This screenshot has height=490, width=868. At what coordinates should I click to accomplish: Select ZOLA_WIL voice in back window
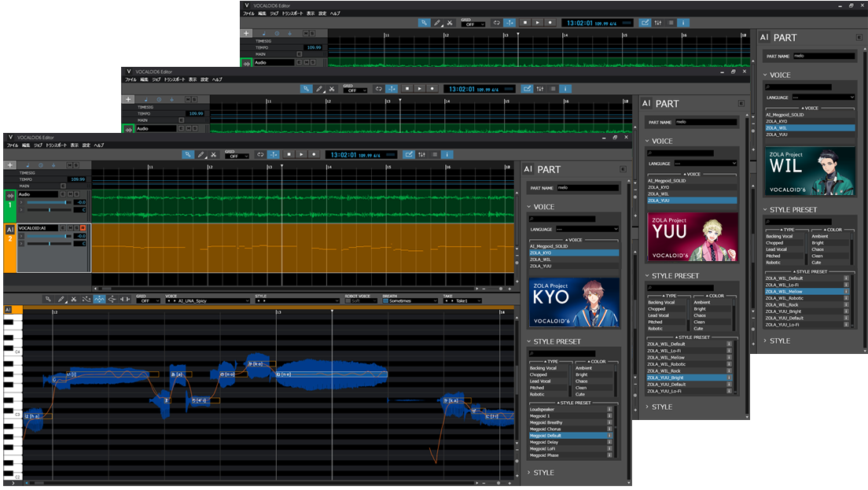coord(811,128)
